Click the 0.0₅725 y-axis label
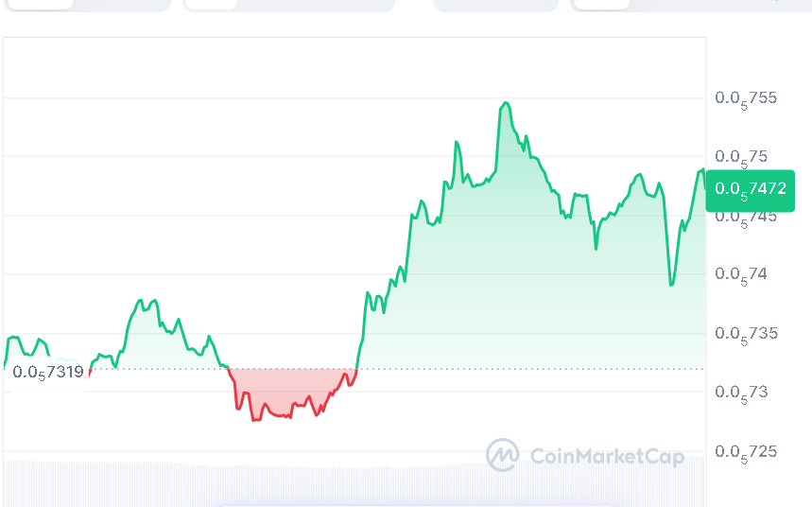This screenshot has height=507, width=812. click(746, 452)
